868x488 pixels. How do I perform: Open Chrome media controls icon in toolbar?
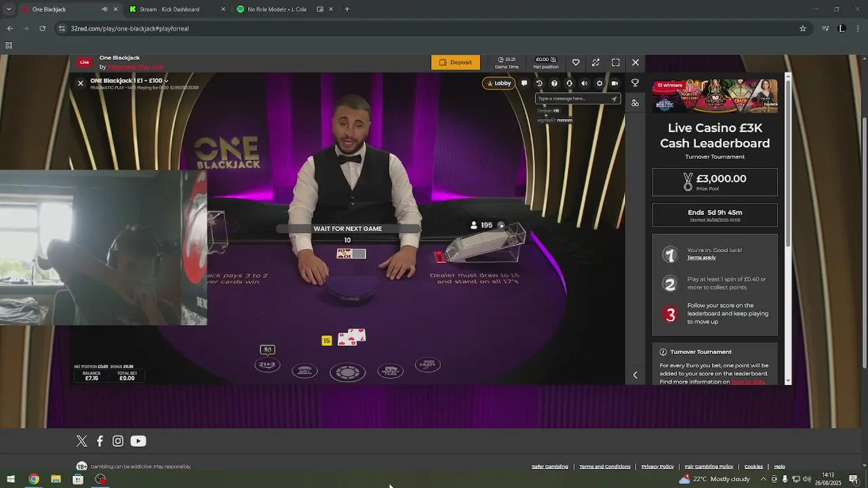(825, 28)
